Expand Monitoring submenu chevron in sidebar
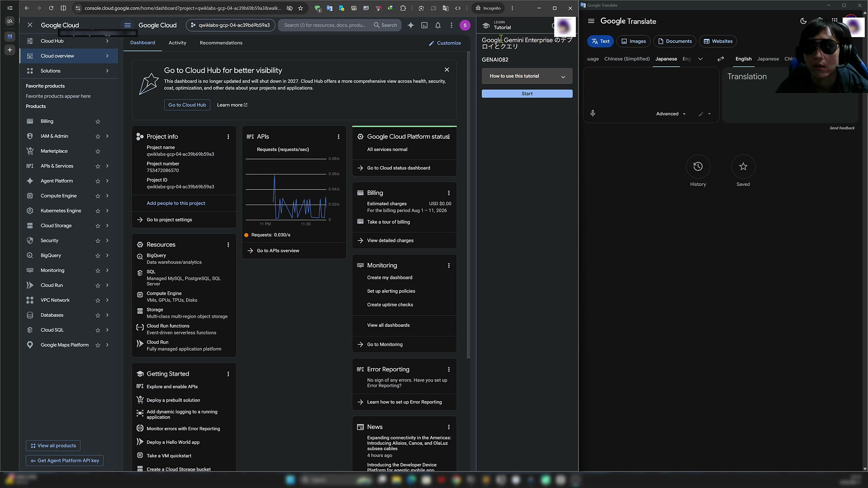This screenshot has width=868, height=488. (107, 270)
